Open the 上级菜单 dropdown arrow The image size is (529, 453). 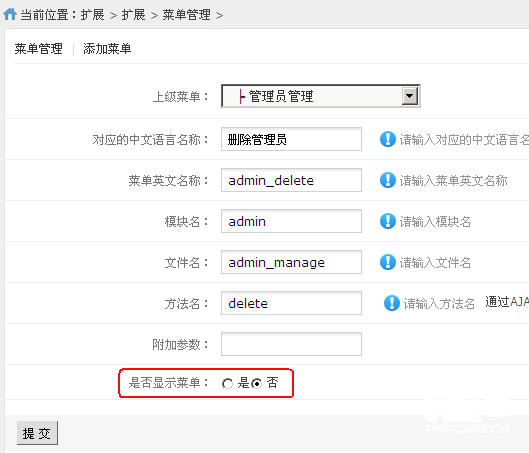pyautogui.click(x=410, y=96)
